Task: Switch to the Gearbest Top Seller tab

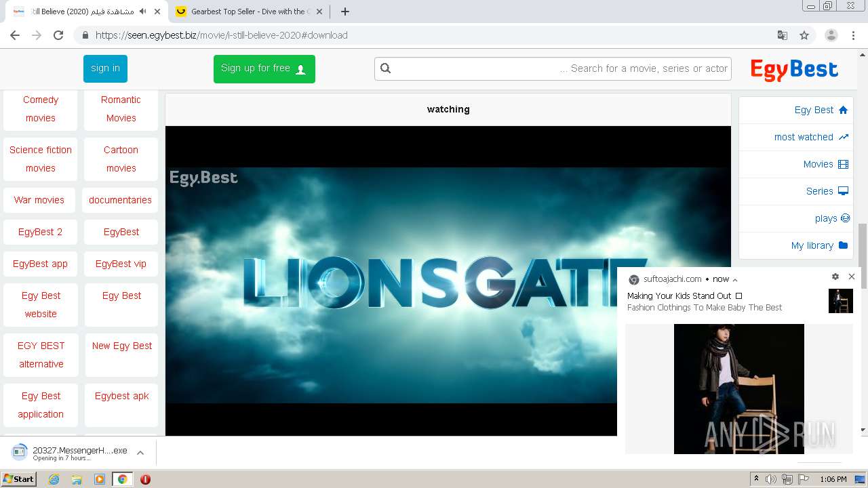Action: [x=248, y=12]
